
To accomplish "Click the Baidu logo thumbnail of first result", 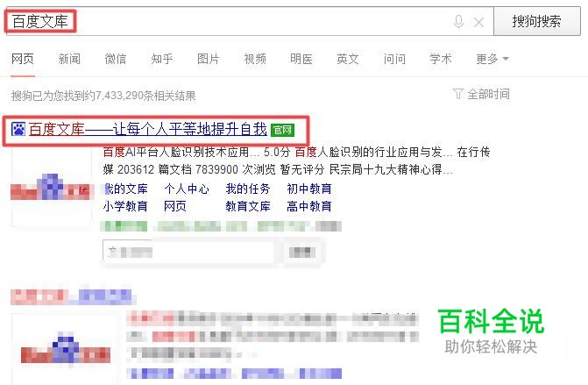I will [x=51, y=187].
